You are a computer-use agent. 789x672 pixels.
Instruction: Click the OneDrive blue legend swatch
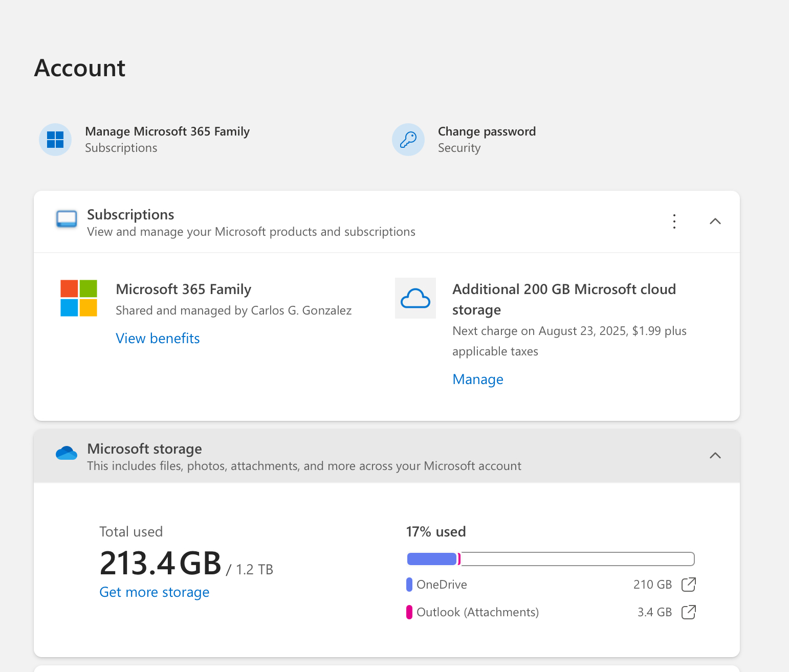[409, 585]
